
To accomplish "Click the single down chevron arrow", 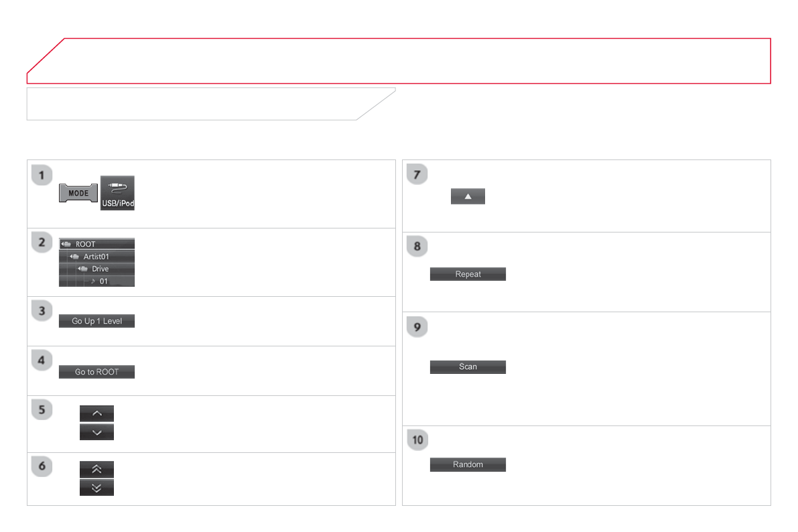I will 96,432.
